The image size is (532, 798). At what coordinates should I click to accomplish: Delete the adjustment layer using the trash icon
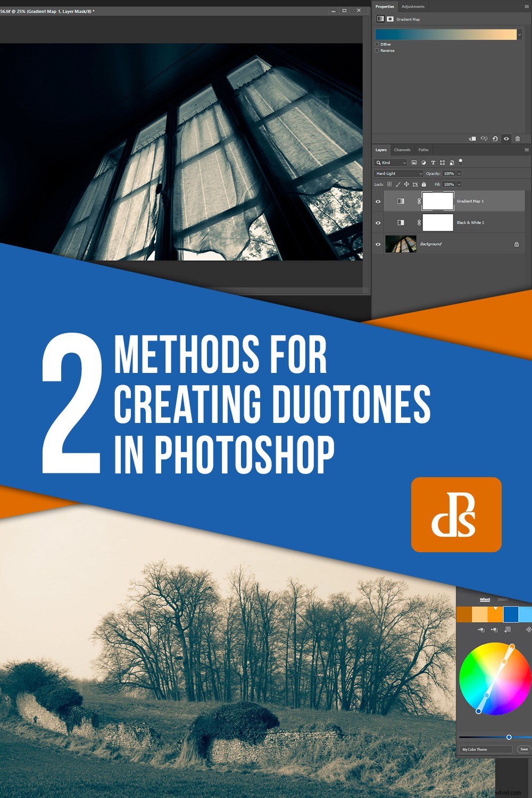[x=518, y=138]
